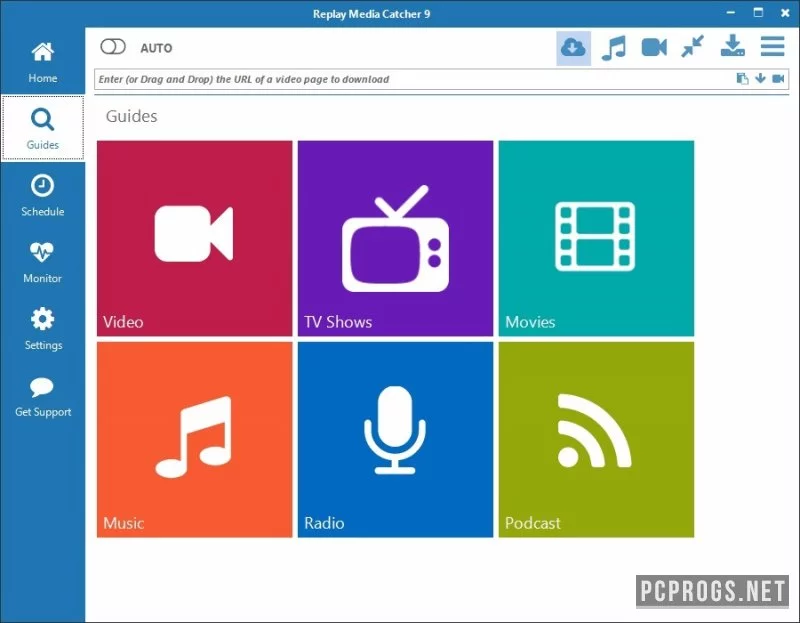This screenshot has width=800, height=623.
Task: Minimize the Replay Media Catcher window
Action: (731, 12)
